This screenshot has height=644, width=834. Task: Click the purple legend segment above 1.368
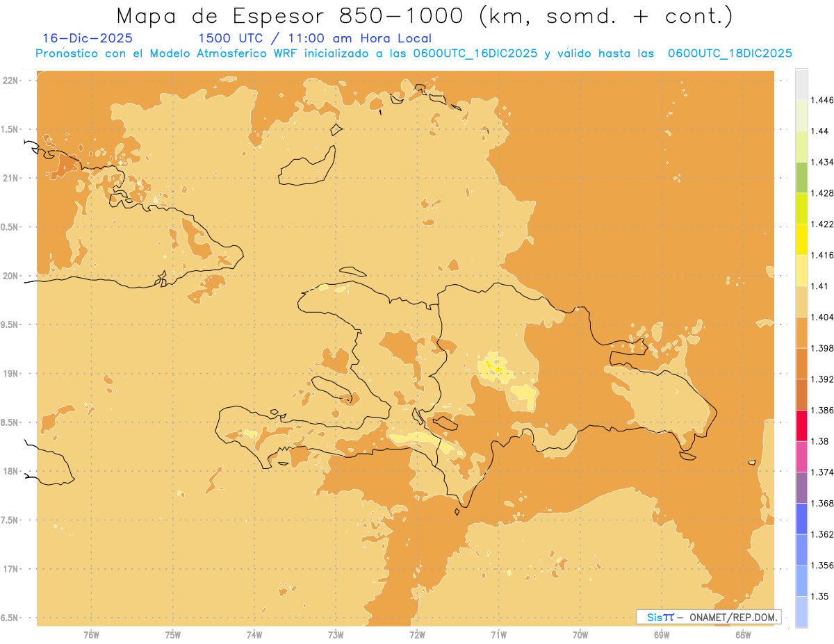pos(801,487)
